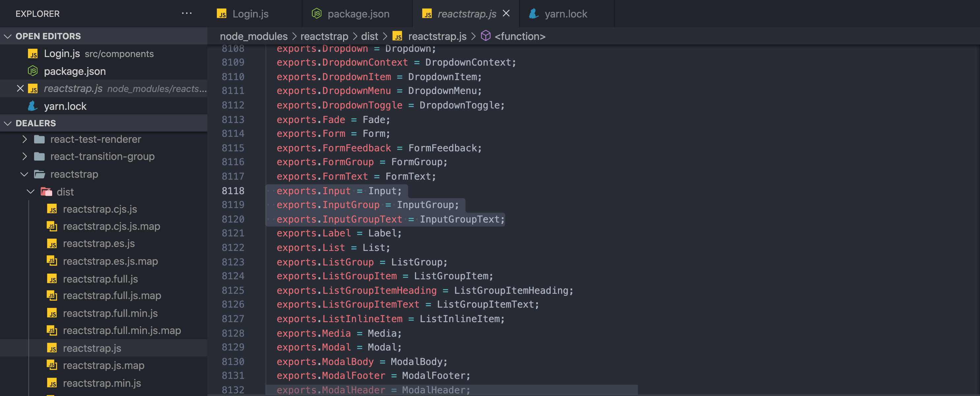980x396 pixels.
Task: Select reactstrap.min.js in the file tree
Action: (100, 383)
